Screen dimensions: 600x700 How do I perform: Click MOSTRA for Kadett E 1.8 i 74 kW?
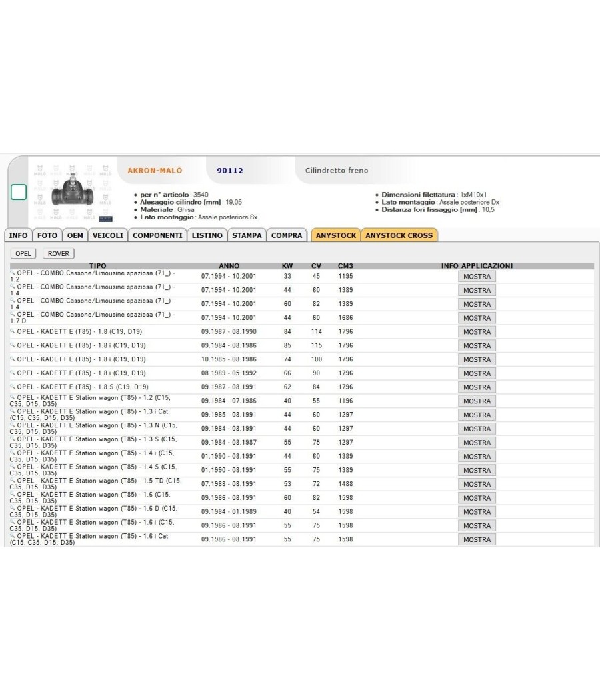(x=477, y=359)
